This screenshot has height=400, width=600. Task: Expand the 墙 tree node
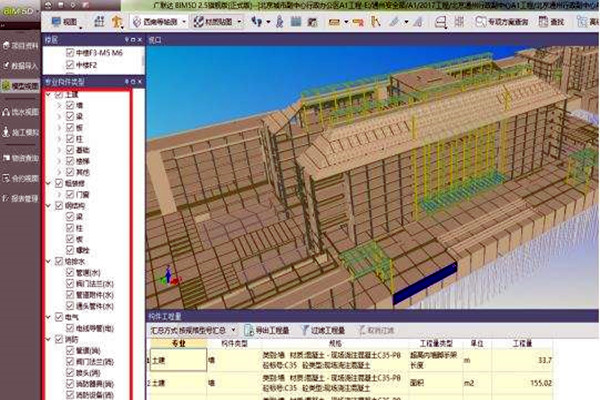click(x=57, y=104)
